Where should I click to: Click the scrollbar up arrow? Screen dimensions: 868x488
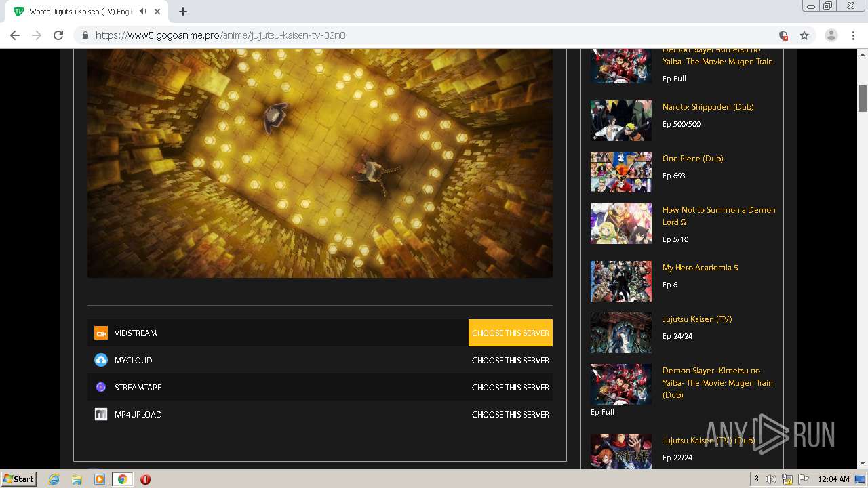[x=863, y=54]
